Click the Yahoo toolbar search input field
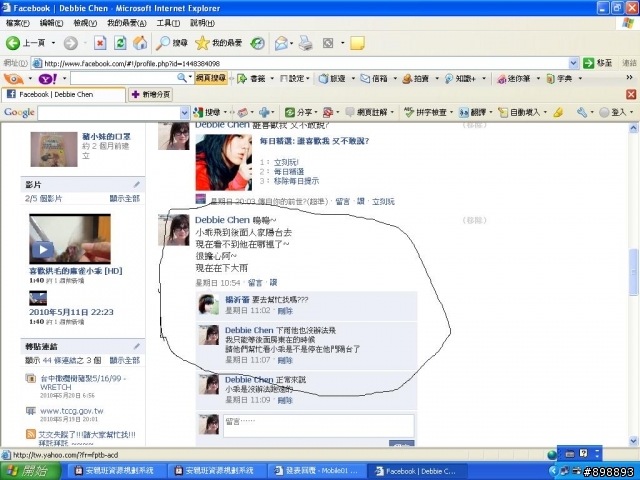The image size is (640, 480). click(x=124, y=78)
